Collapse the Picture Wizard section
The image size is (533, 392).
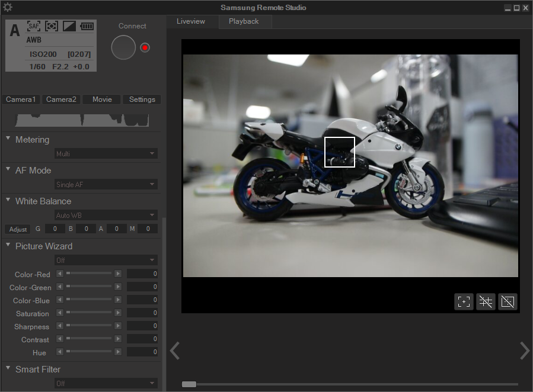click(x=8, y=245)
